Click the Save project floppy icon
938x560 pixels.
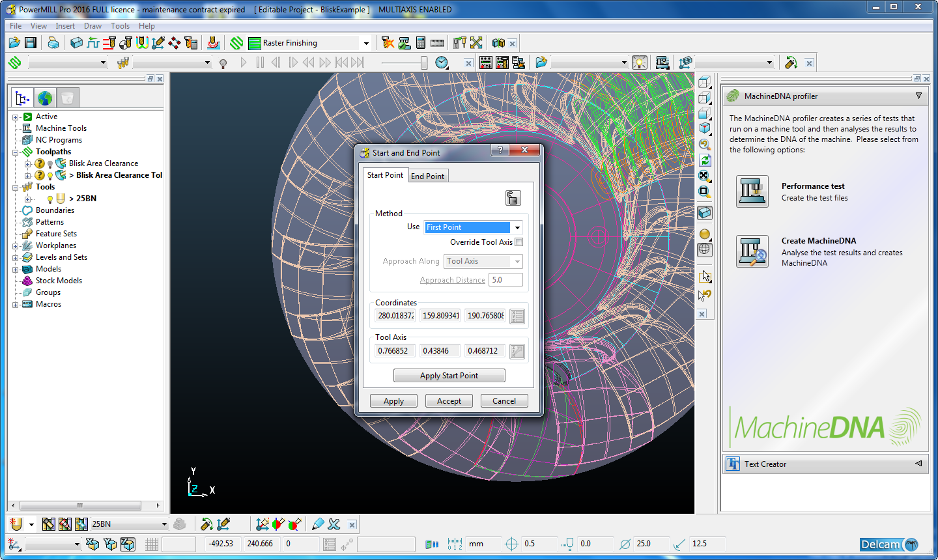30,43
